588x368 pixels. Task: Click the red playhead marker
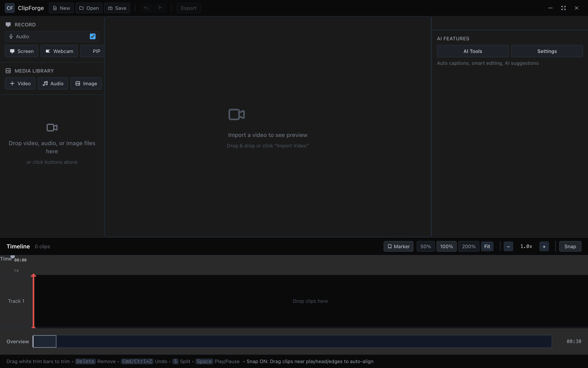(33, 301)
